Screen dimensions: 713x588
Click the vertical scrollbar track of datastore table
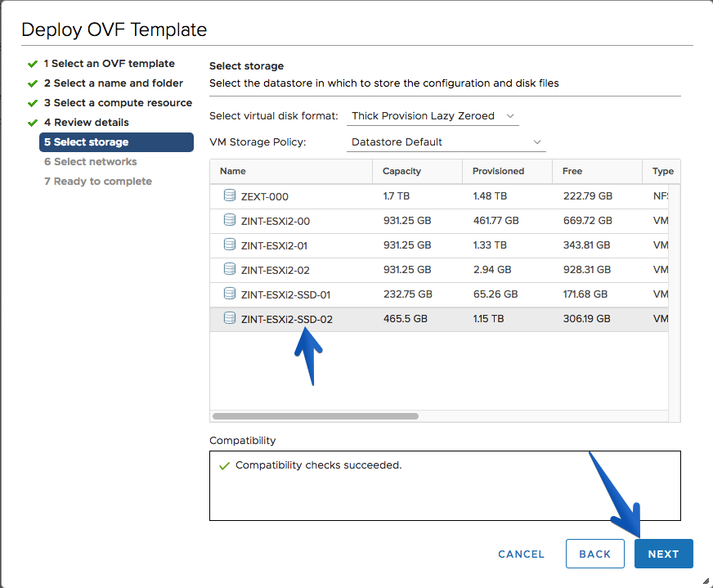pyautogui.click(x=675, y=303)
